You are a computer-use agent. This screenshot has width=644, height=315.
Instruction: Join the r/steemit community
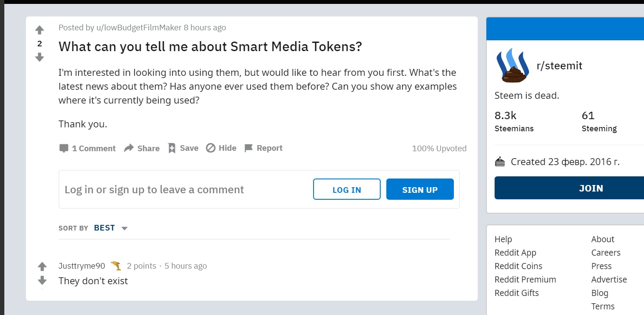tap(591, 188)
